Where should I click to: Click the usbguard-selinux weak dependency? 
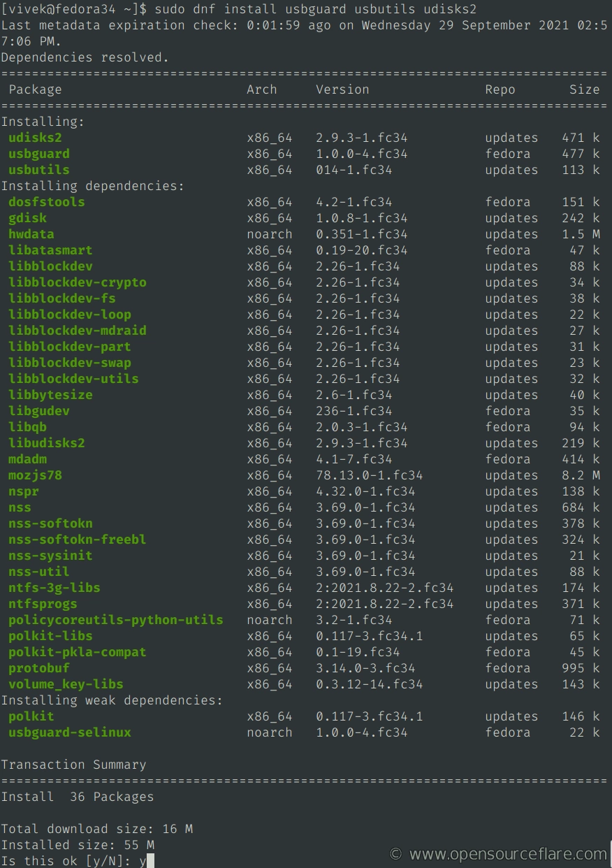[x=70, y=732]
